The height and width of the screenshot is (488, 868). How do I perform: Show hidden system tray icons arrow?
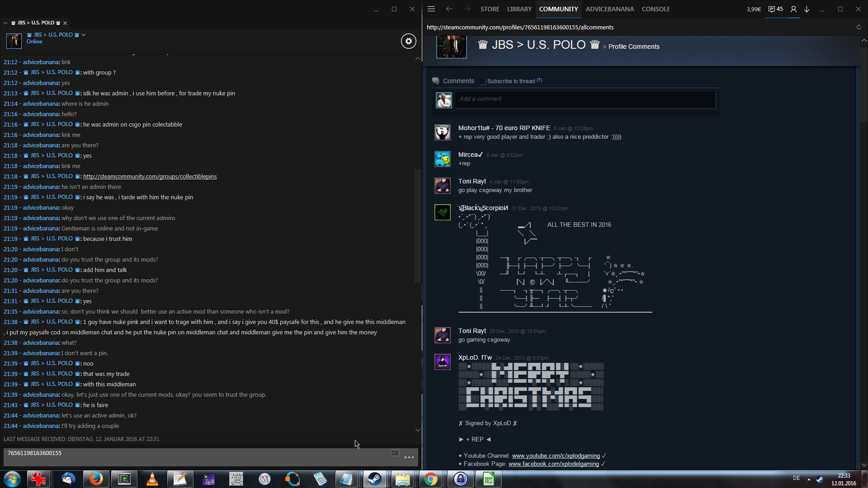(x=809, y=479)
